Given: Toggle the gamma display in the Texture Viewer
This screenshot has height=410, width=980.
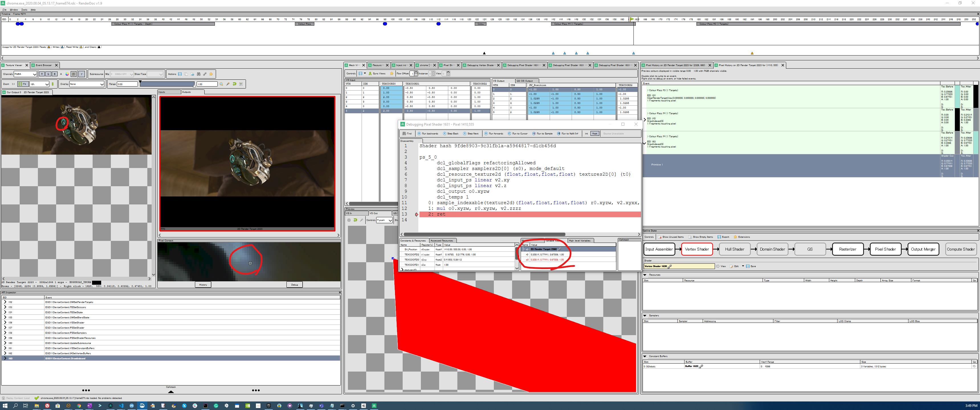Looking at the screenshot, I should click(82, 74).
